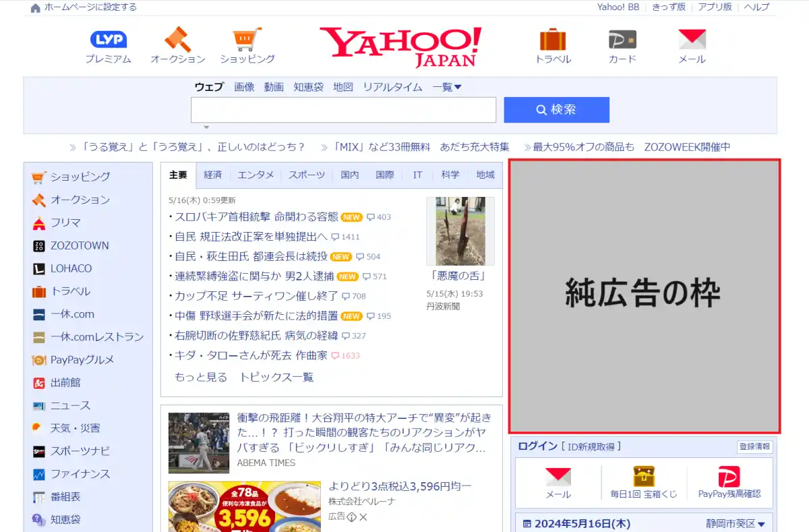Open Mail icon in the login panel
This screenshot has height=532, width=809.
558,477
